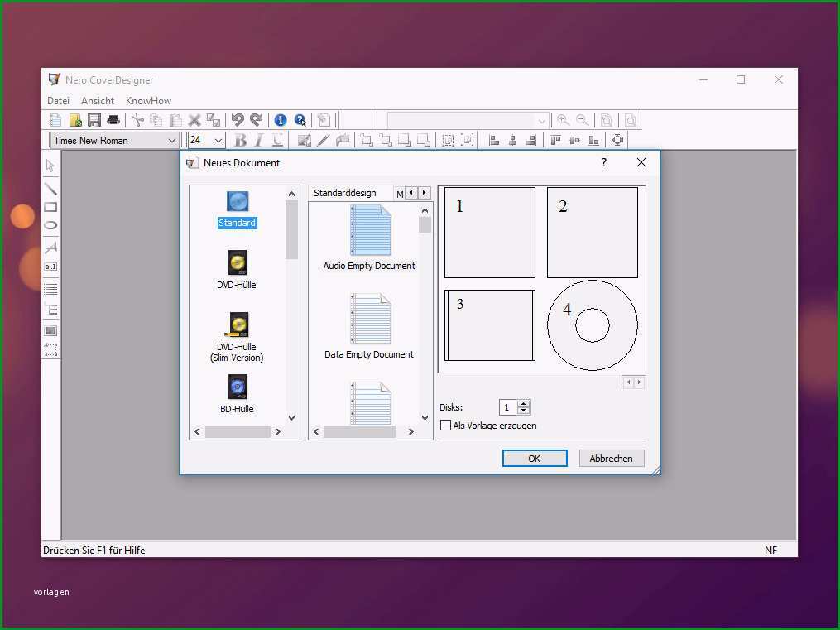Click the disc label preview numbered 4
This screenshot has height=630, width=840.
(593, 325)
